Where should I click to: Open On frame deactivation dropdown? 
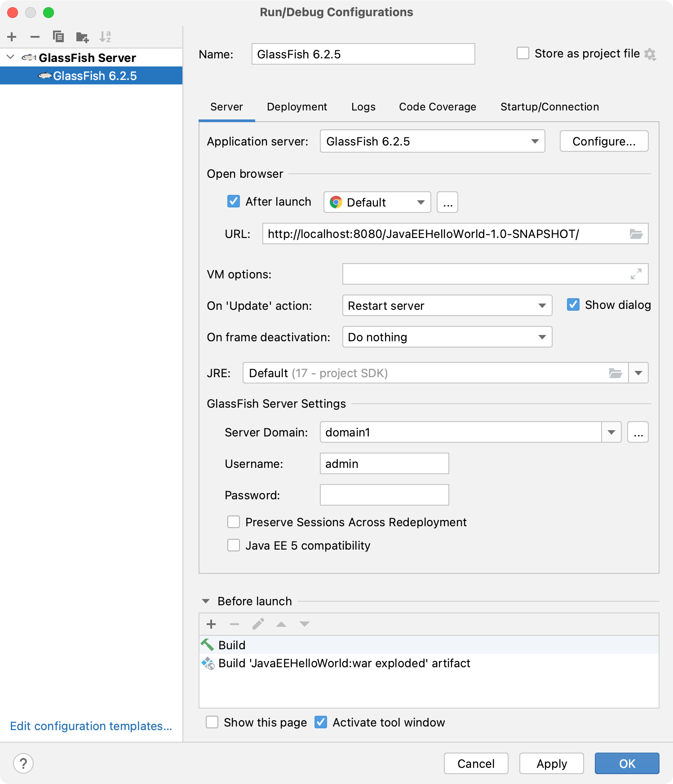(447, 337)
